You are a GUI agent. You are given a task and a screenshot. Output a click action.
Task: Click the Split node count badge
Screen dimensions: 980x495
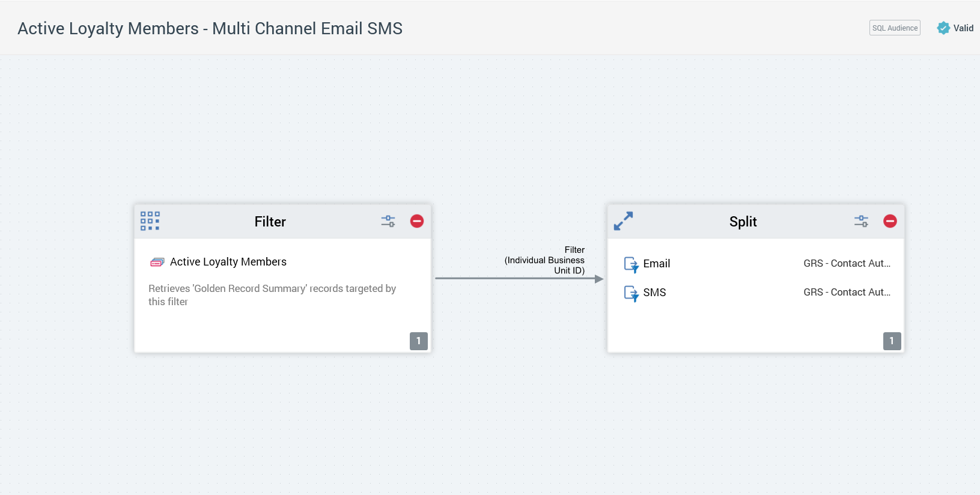[x=892, y=341]
